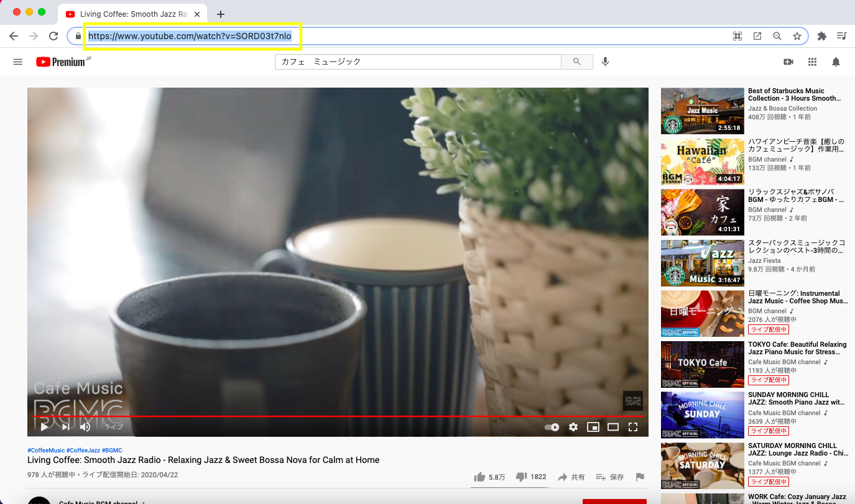The image size is (855, 504).
Task: Open the extensions puzzle piece icon
Action: [822, 36]
